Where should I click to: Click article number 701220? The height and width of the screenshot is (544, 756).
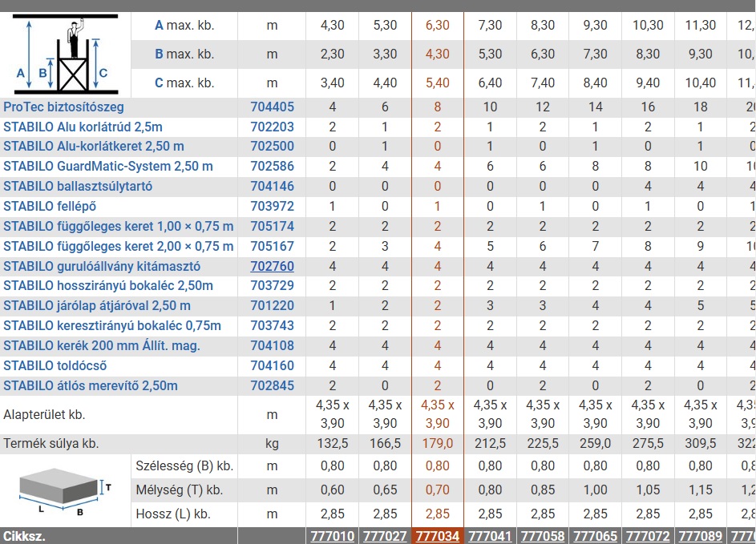[272, 305]
